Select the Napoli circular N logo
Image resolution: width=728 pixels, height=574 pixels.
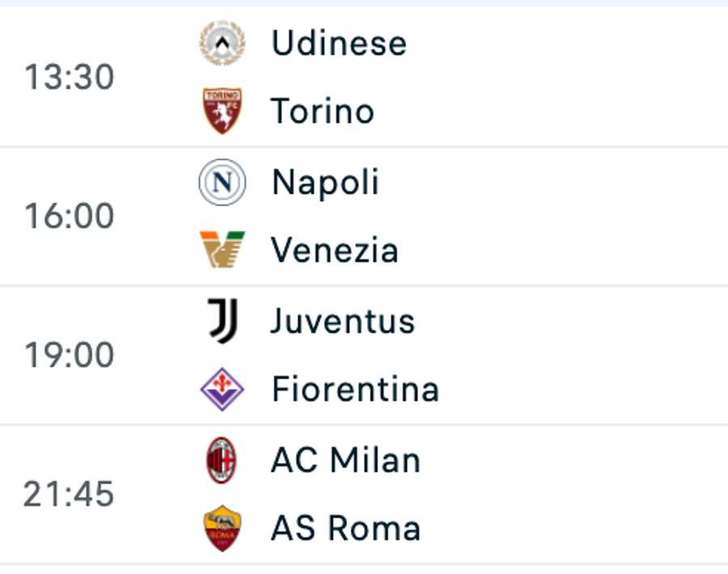[x=222, y=182]
